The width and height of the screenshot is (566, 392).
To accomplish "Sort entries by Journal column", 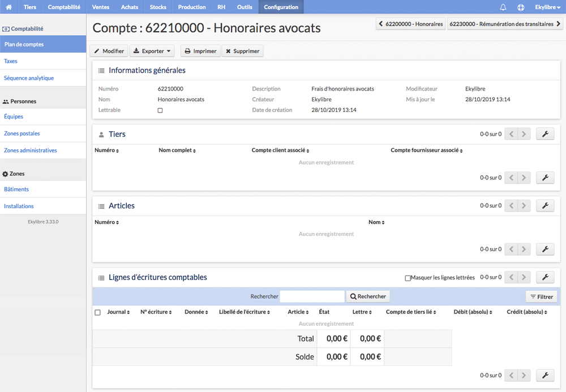I will [x=118, y=312].
